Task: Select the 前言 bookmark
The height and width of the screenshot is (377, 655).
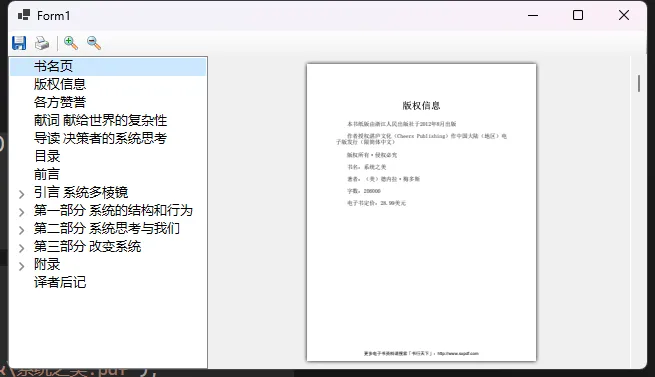Action: pyautogui.click(x=47, y=174)
